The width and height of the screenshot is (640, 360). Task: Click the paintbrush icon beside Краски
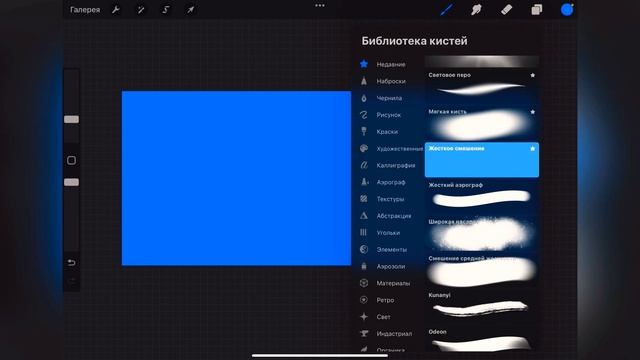pyautogui.click(x=364, y=131)
